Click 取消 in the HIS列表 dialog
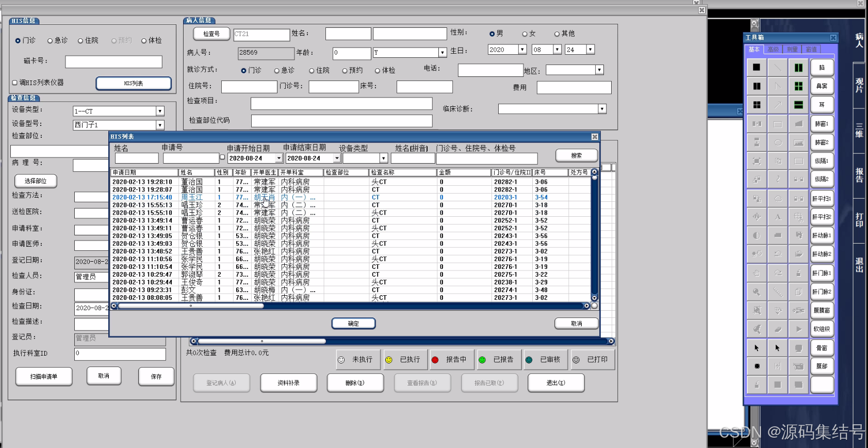Viewport: 868px width, 448px height. coord(577,324)
